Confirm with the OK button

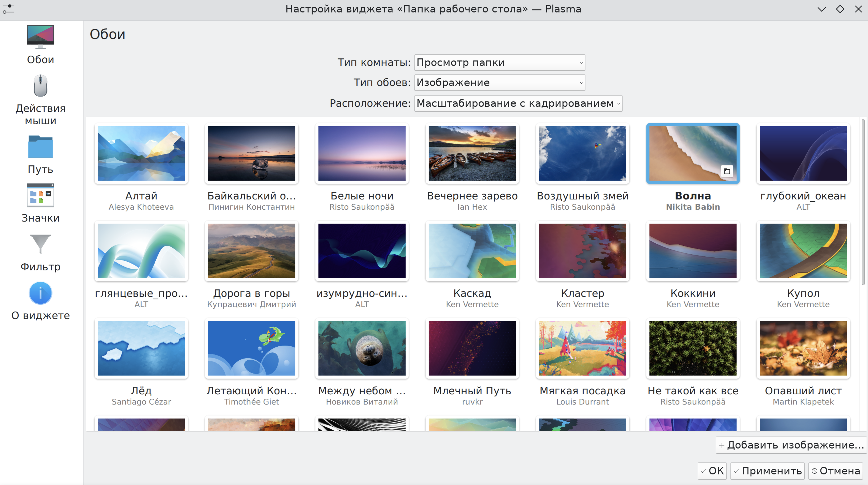coord(712,471)
